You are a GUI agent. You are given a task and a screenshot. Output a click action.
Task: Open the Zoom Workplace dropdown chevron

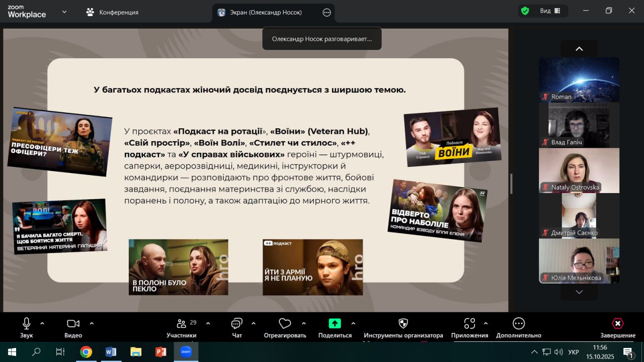pos(64,12)
